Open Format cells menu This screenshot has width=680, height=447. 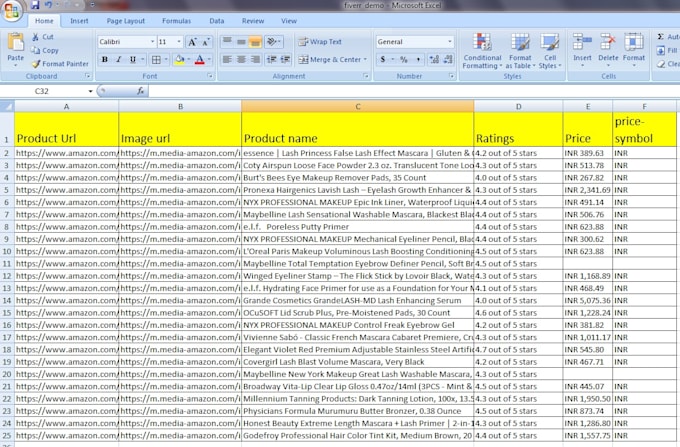click(634, 50)
